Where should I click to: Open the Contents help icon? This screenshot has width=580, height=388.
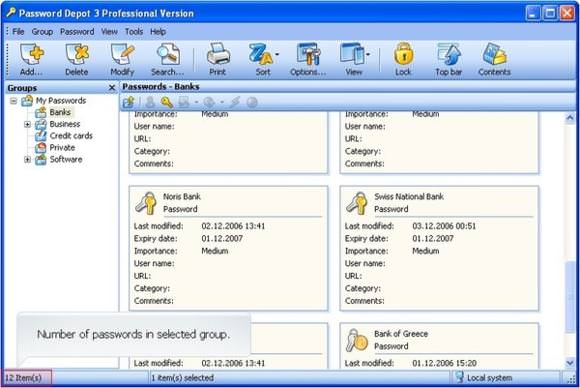click(495, 59)
